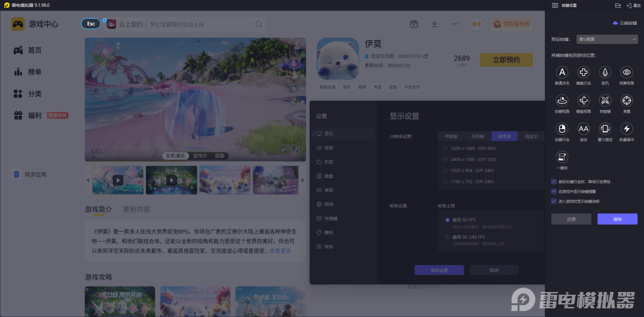Click the 云上契约 search box
Image resolution: width=644 pixels, height=317 pixels.
185,24
